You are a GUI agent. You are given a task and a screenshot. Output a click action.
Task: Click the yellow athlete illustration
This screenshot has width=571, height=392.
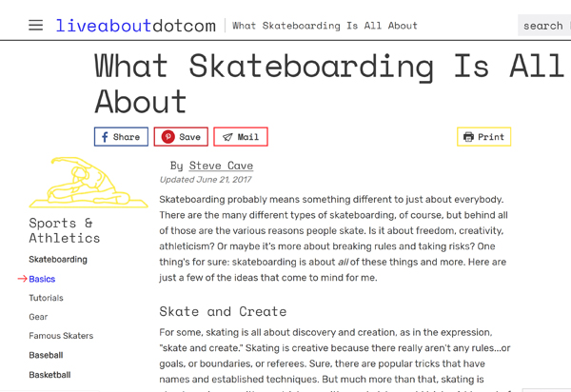(76, 183)
